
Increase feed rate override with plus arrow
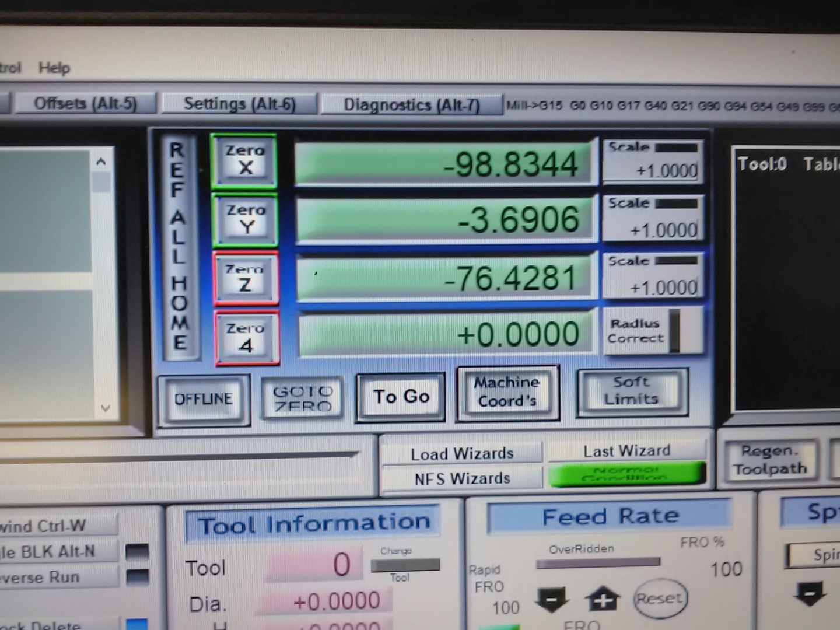point(603,599)
